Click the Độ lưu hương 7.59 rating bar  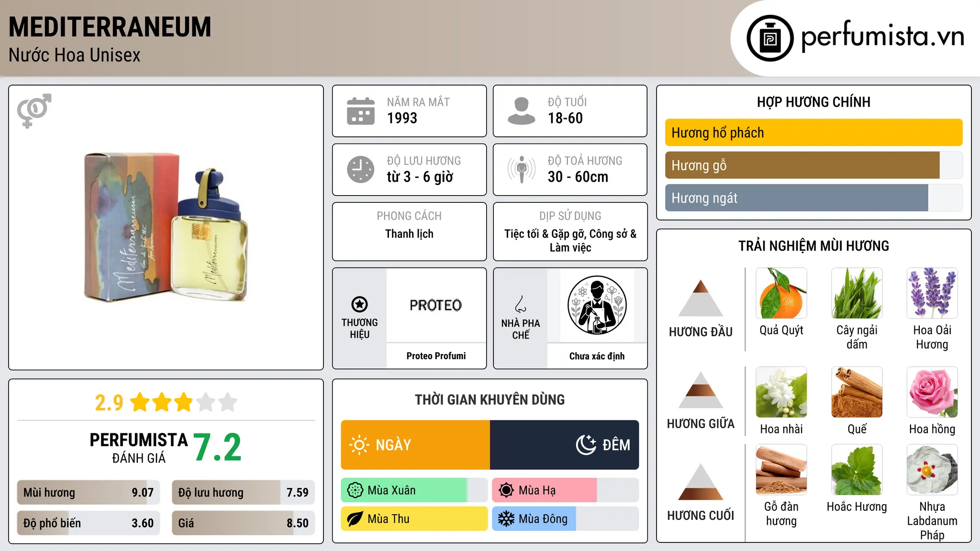(244, 493)
